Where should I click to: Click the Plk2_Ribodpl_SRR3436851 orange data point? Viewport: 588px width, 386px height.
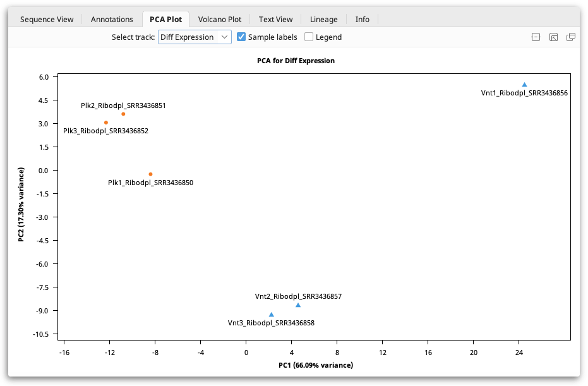(123, 114)
